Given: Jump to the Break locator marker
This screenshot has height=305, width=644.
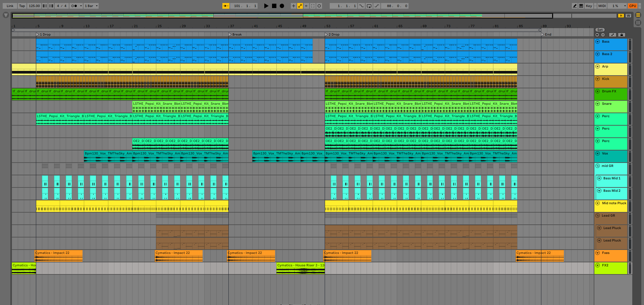Looking at the screenshot, I should click(230, 34).
